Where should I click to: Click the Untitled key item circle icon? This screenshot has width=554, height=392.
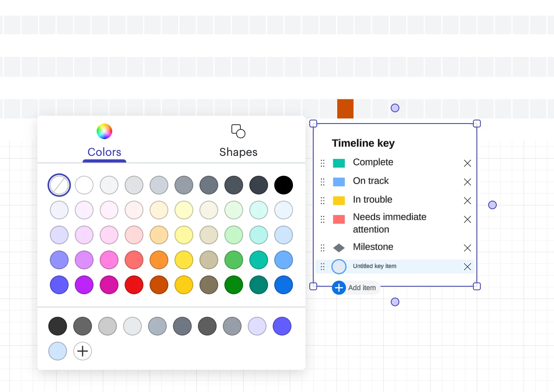pos(339,267)
